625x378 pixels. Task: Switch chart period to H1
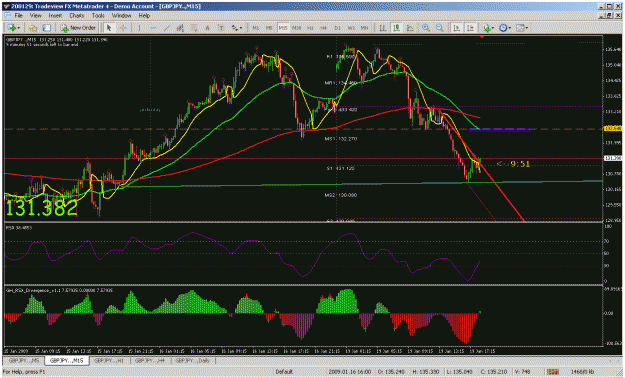click(x=310, y=28)
